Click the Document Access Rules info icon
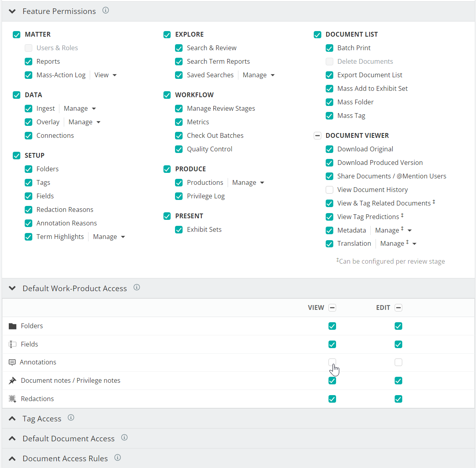This screenshot has width=476, height=468. pyautogui.click(x=118, y=458)
